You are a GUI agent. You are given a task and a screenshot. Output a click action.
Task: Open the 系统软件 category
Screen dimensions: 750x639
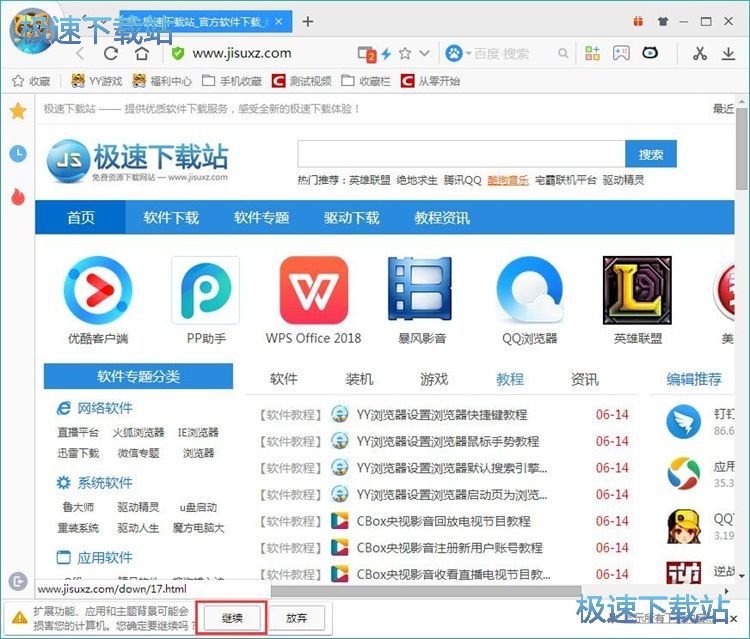[x=104, y=483]
